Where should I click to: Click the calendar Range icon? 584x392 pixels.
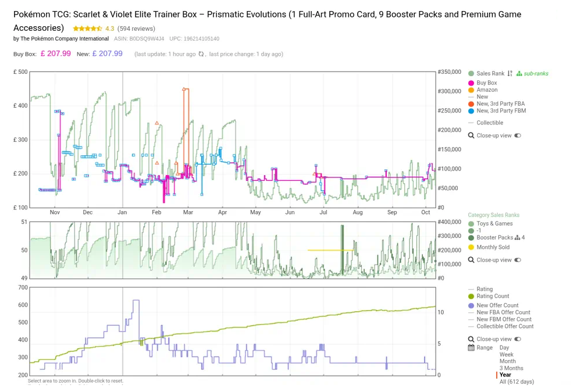pyautogui.click(x=471, y=348)
